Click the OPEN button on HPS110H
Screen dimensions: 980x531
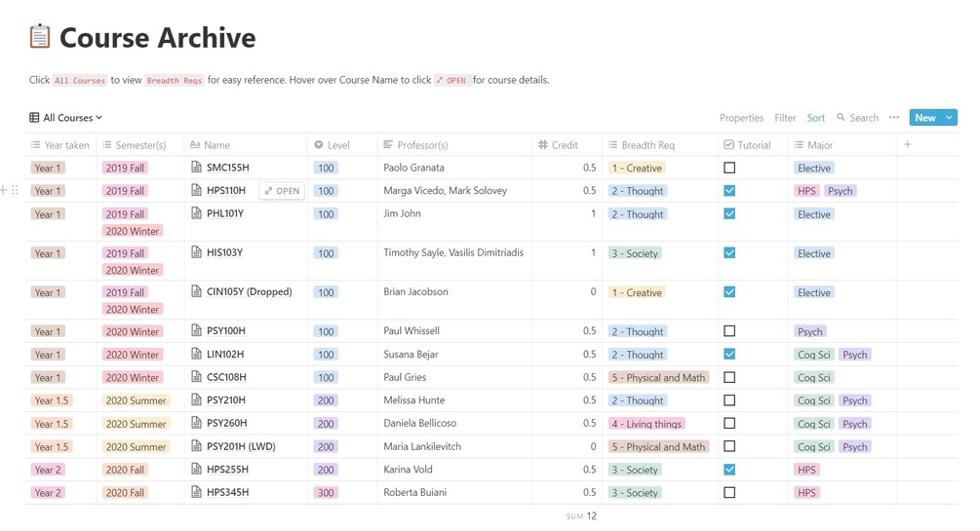click(x=282, y=191)
